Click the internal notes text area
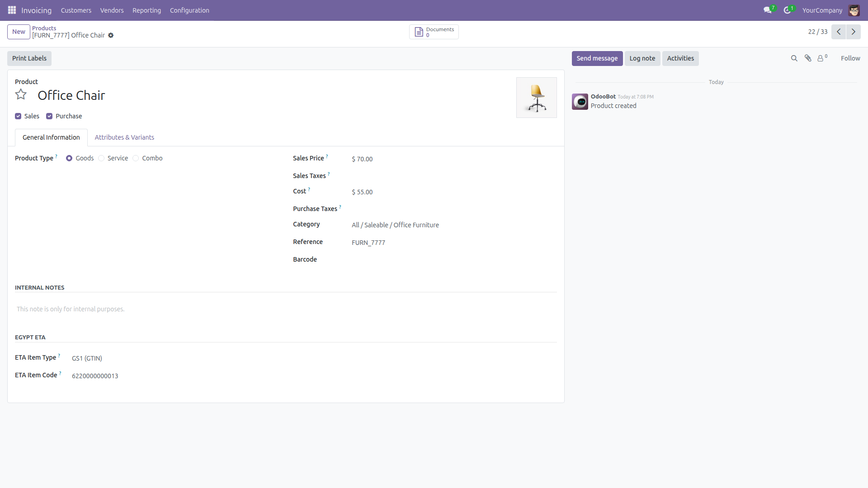The height and width of the screenshot is (488, 868). coord(286,309)
